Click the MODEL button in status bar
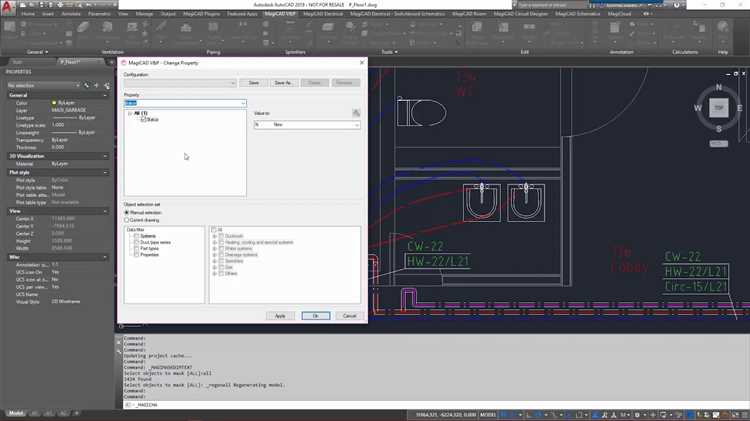Screen dimensions: 750x421 488,415
